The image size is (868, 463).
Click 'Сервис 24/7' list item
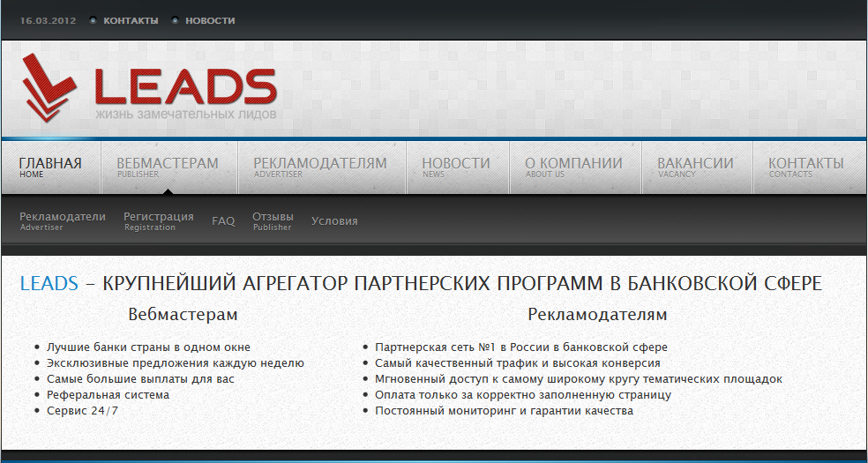[83, 411]
